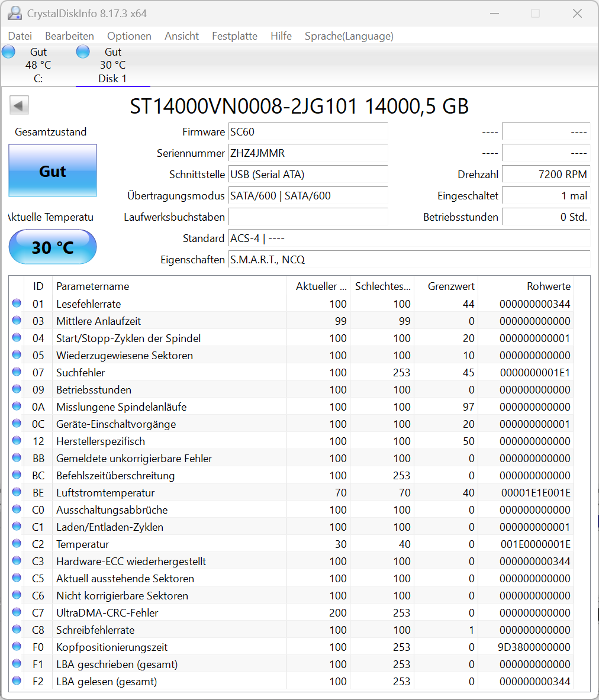
Task: Select the Misslungene Spindelanläufe threshold 97
Action: coord(469,407)
